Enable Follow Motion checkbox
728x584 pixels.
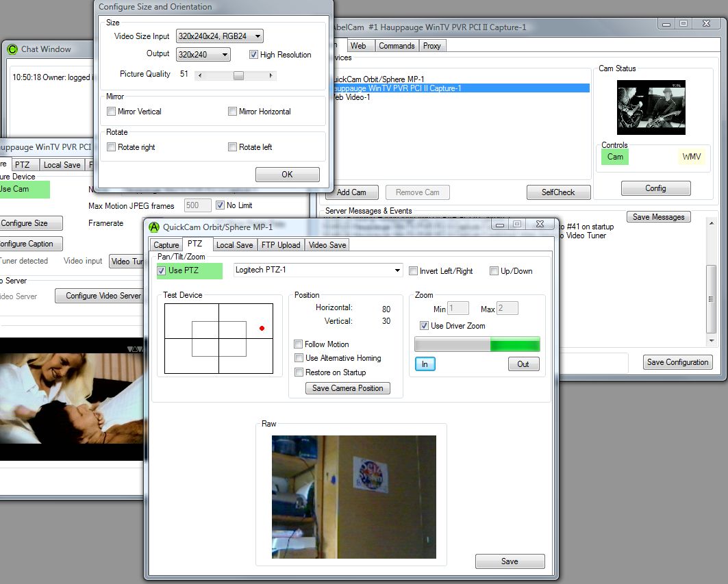[x=299, y=344]
